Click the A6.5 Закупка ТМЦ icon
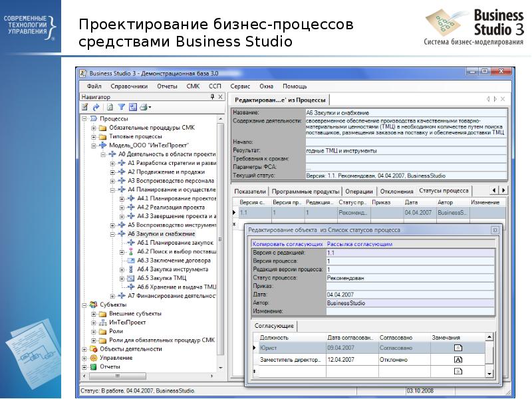Image resolution: width=532 pixels, height=399 pixels. coord(130,278)
